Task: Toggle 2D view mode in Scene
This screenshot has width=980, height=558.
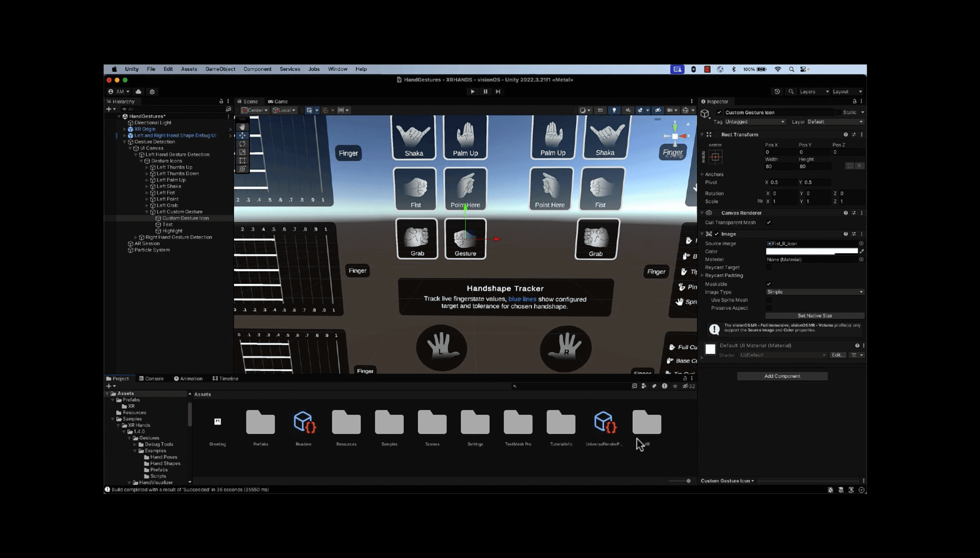Action: (600, 110)
